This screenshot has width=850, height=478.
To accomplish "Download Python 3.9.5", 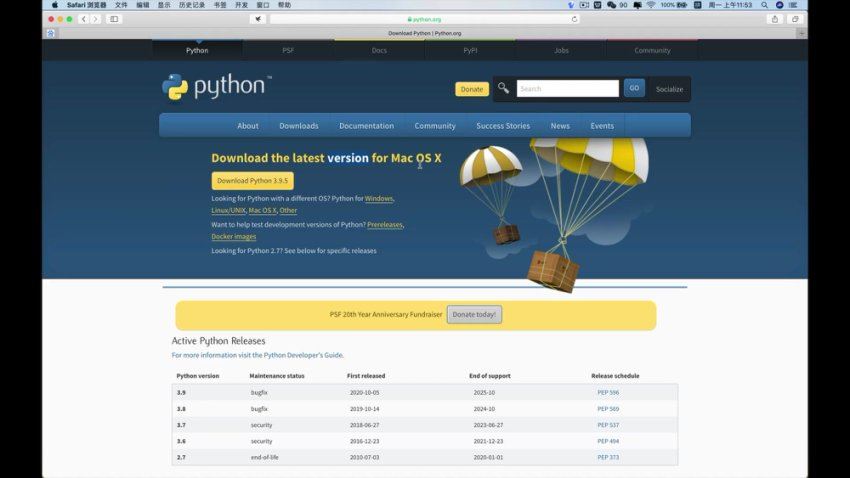I will (x=253, y=180).
